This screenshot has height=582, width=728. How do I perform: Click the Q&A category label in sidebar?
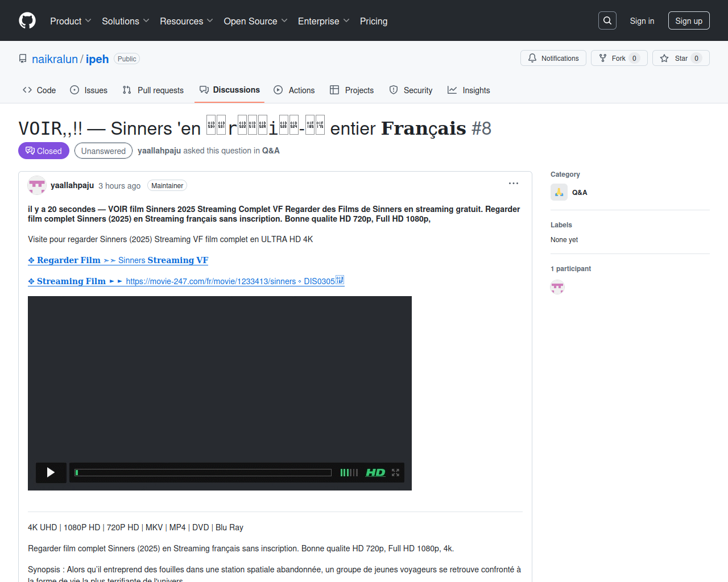pos(580,193)
